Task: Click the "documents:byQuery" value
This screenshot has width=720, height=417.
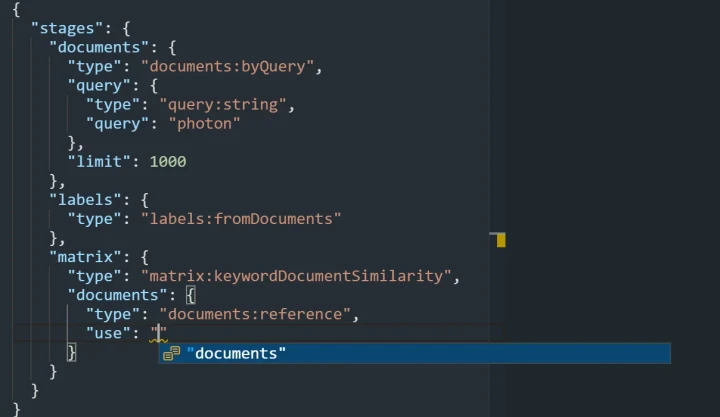Action: tap(227, 67)
